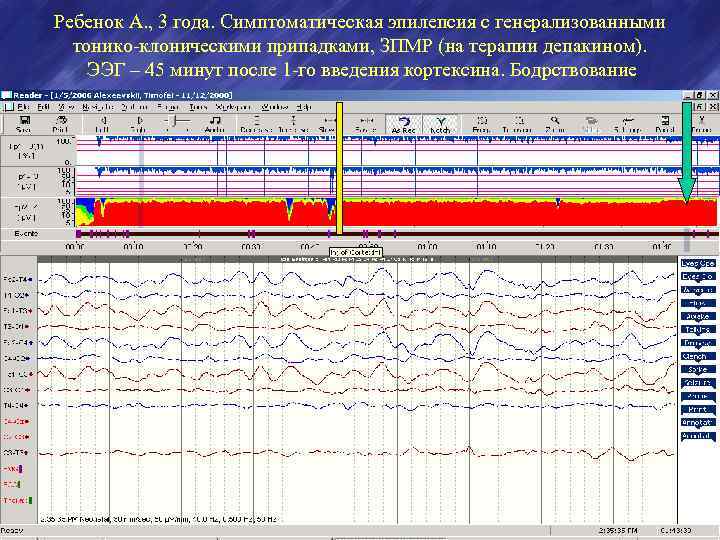This screenshot has height=540, width=720.
Task: Click the Audio music-note icon
Action: [214, 124]
